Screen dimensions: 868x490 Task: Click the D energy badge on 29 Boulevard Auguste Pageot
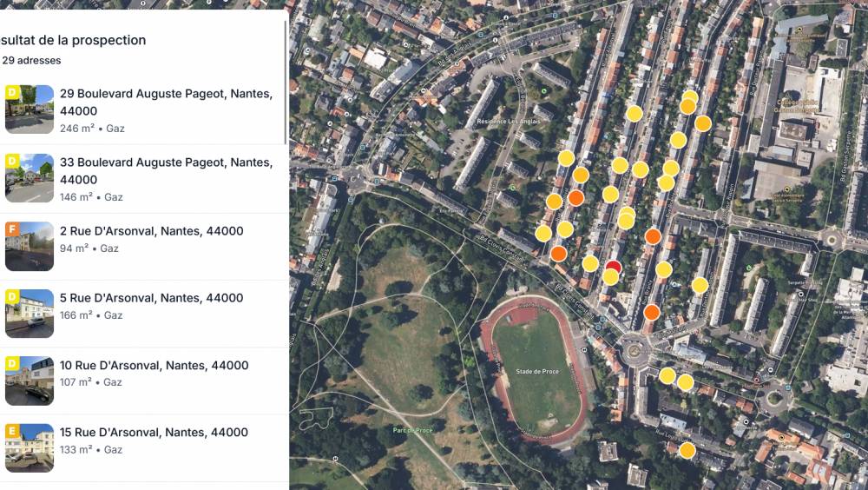tap(12, 92)
